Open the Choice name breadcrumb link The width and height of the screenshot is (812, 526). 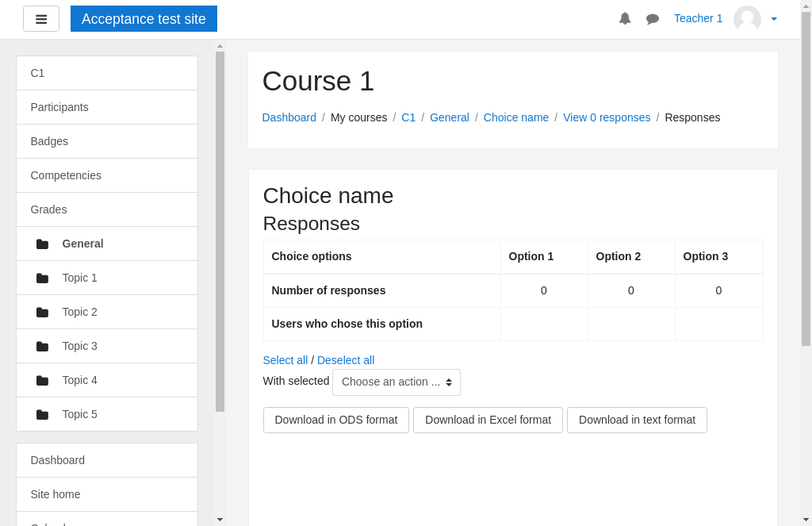[x=515, y=117]
